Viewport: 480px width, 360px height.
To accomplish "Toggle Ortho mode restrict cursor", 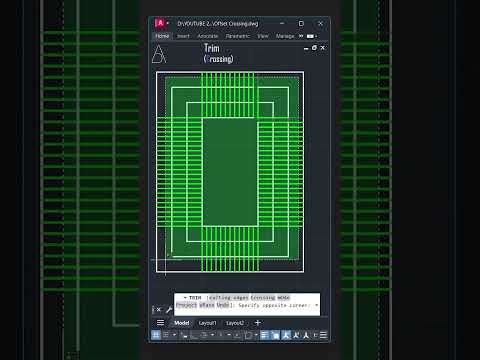I will coord(193,335).
